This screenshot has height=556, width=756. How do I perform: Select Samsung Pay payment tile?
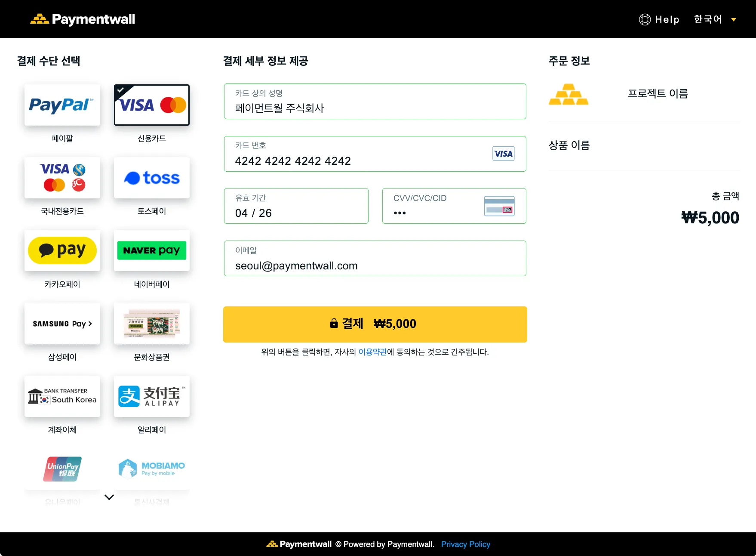point(62,324)
